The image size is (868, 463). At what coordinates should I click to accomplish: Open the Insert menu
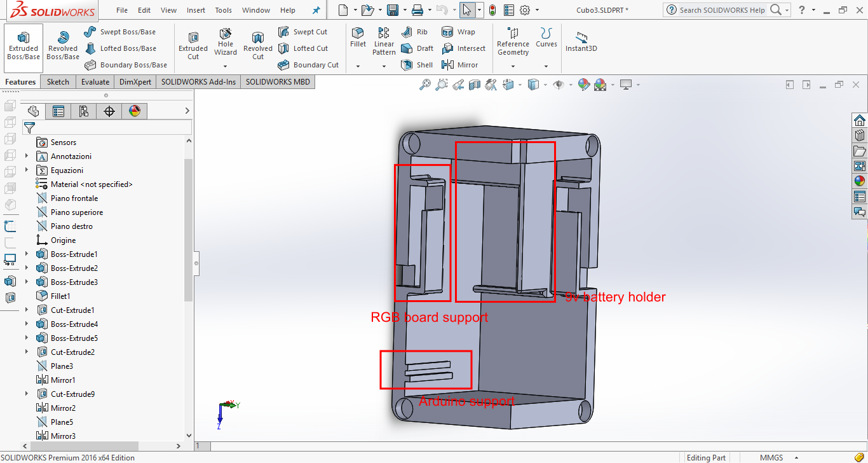[x=196, y=10]
